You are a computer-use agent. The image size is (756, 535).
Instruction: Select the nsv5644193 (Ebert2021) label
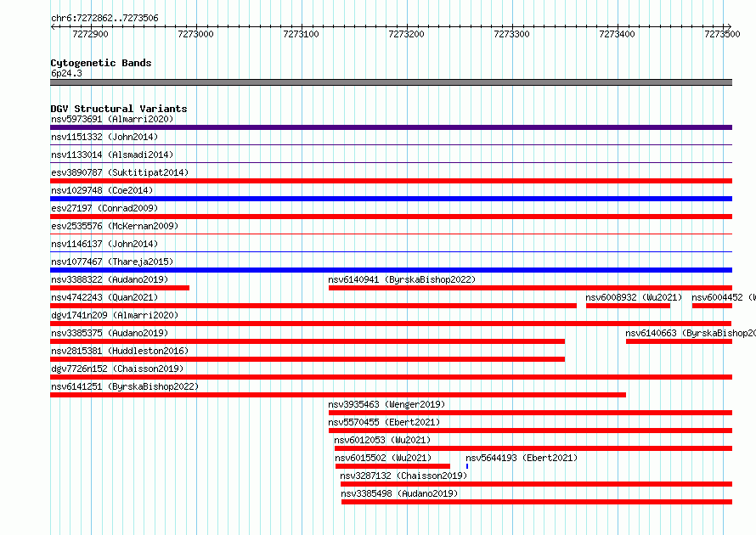click(x=522, y=458)
